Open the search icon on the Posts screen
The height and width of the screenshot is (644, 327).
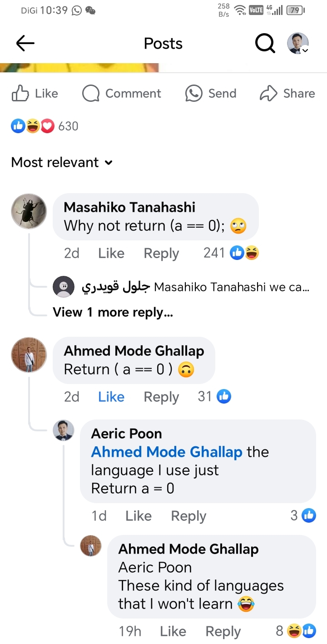[x=265, y=43]
